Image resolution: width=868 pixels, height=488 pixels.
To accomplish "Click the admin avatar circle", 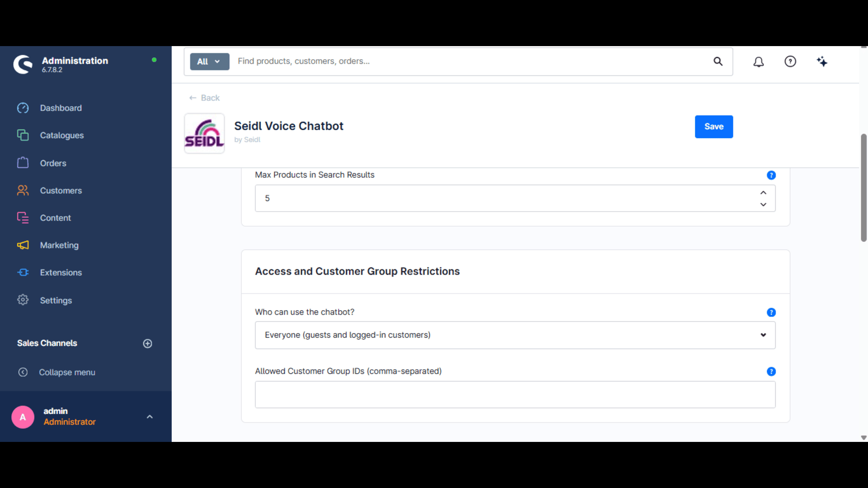I will 23,417.
